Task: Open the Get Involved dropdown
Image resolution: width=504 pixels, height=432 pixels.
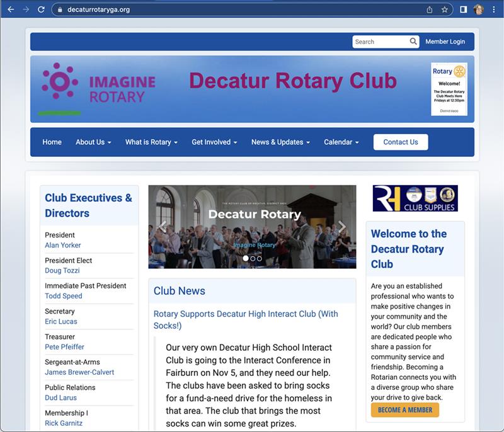Action: (x=214, y=142)
